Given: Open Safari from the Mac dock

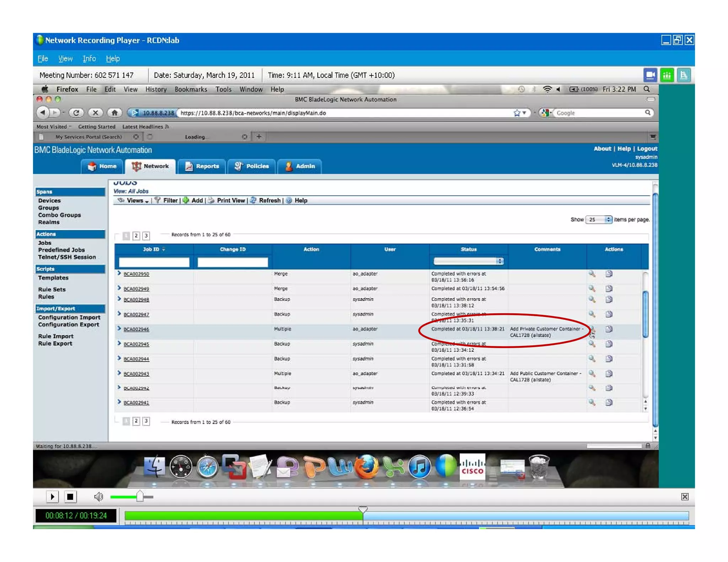Looking at the screenshot, I should click(x=208, y=466).
